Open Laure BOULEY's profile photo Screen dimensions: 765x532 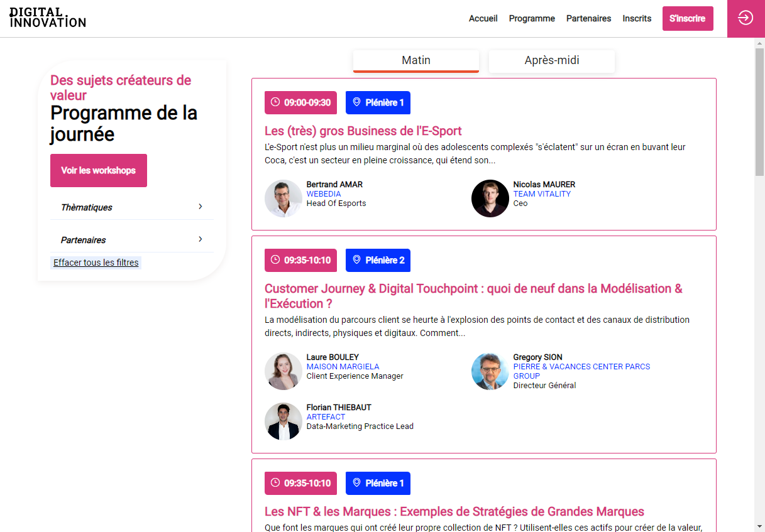pos(283,371)
